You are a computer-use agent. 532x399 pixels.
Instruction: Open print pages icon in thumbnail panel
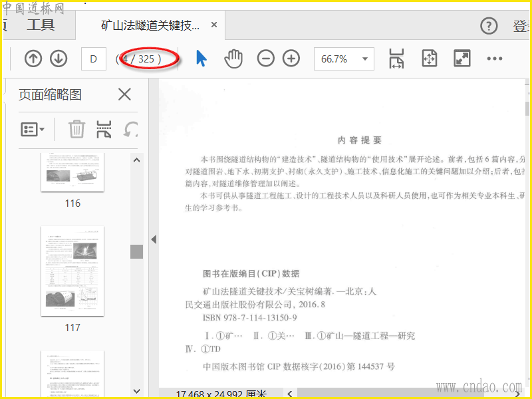coord(104,129)
